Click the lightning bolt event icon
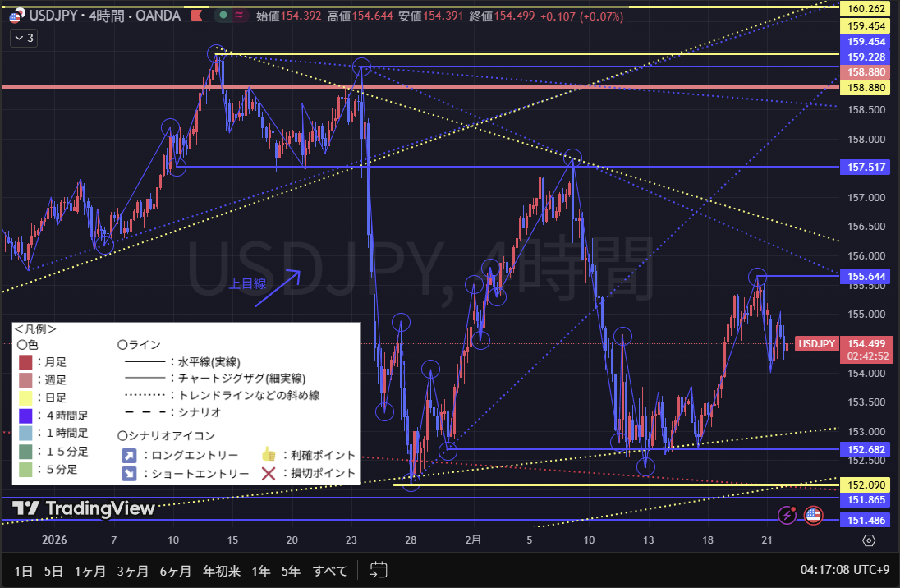The image size is (900, 588). 787,515
